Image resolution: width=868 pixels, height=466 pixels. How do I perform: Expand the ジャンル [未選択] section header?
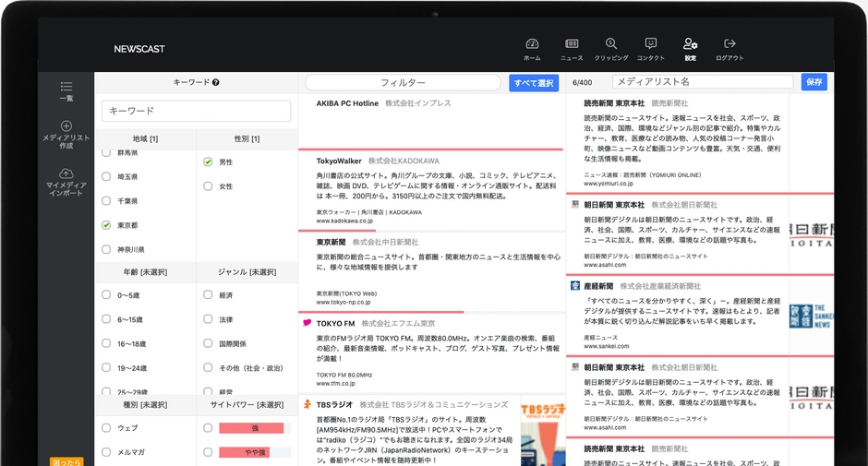coord(247,272)
